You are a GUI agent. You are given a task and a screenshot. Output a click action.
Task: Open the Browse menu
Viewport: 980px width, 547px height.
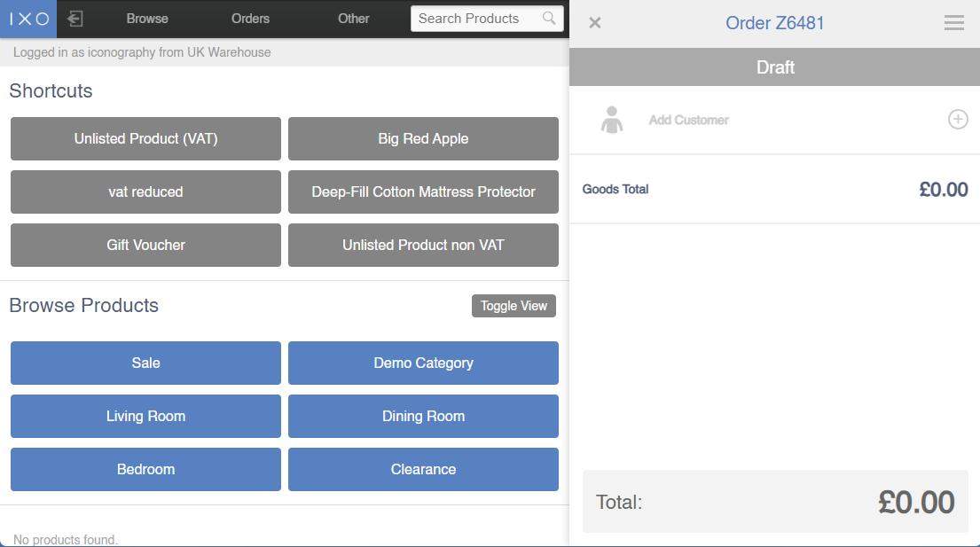(x=147, y=19)
